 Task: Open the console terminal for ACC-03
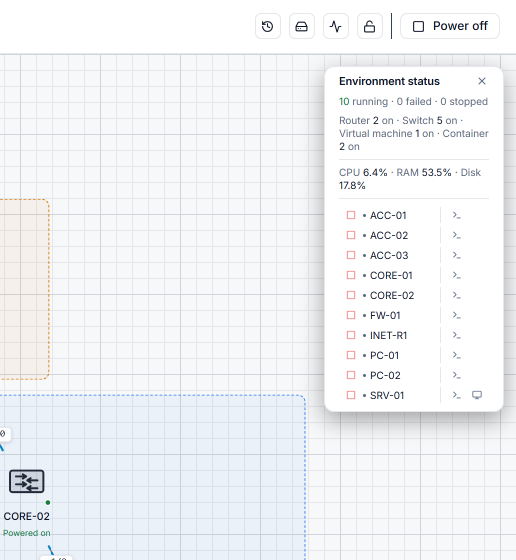tap(457, 255)
